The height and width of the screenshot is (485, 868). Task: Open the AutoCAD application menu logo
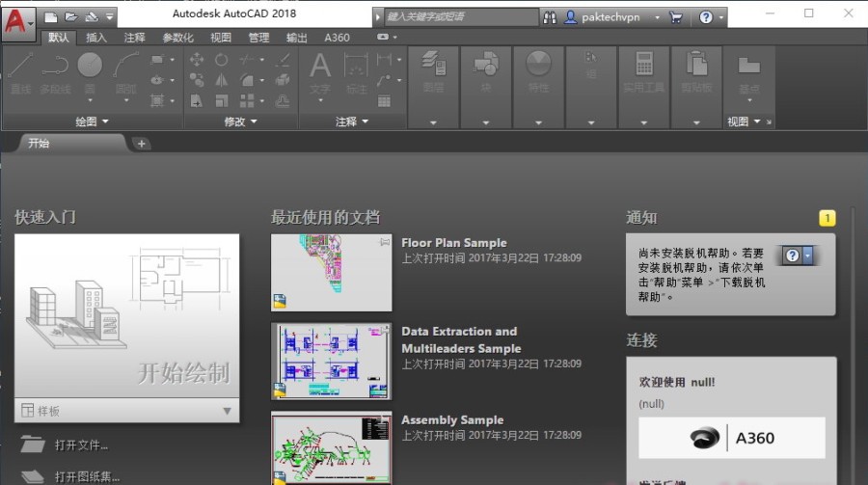pyautogui.click(x=14, y=19)
